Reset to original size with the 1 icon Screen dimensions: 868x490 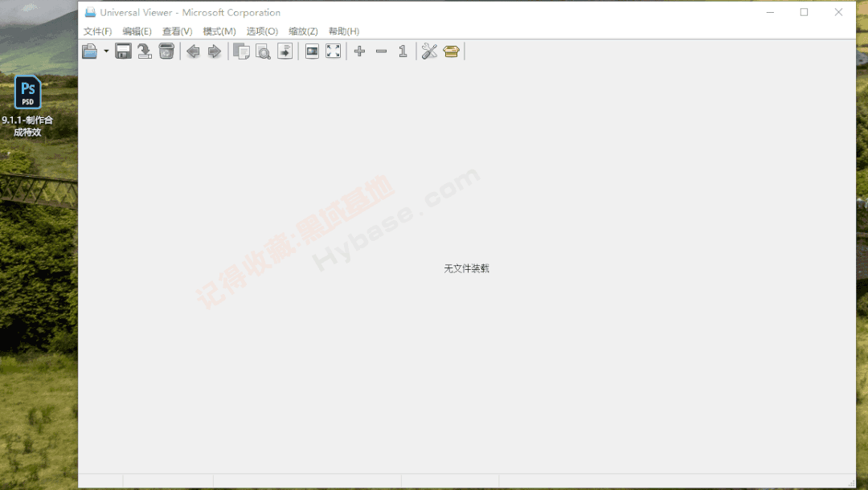coord(403,51)
